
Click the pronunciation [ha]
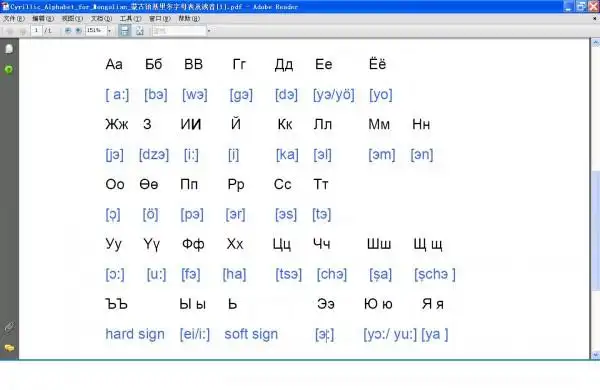point(234,274)
